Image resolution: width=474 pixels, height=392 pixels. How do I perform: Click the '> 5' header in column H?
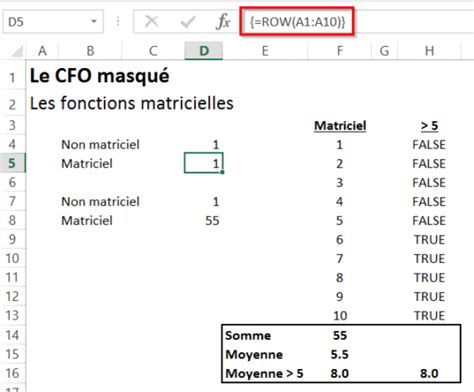pyautogui.click(x=429, y=126)
